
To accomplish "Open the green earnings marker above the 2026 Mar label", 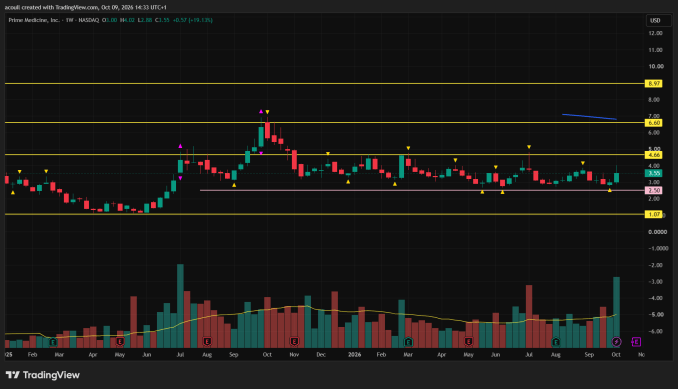I will [x=408, y=342].
